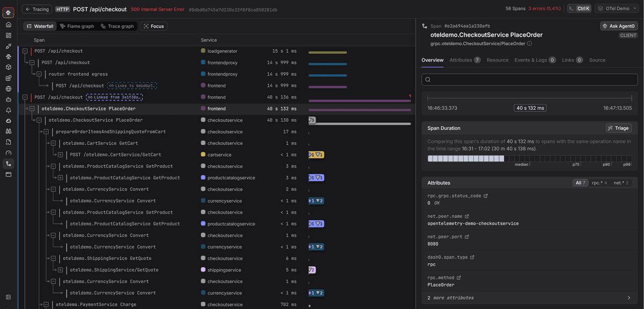Click the span icon beside Span #e2a694aa1a230afb

[425, 26]
